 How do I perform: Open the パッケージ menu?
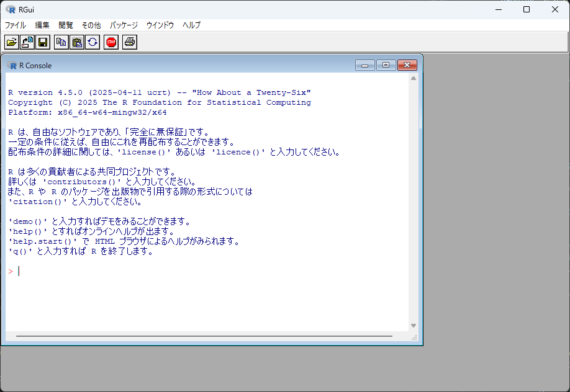tap(124, 25)
